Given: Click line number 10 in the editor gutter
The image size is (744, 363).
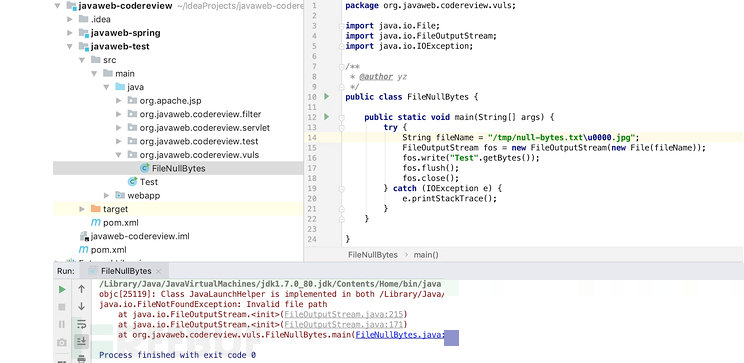Looking at the screenshot, I should 312,97.
